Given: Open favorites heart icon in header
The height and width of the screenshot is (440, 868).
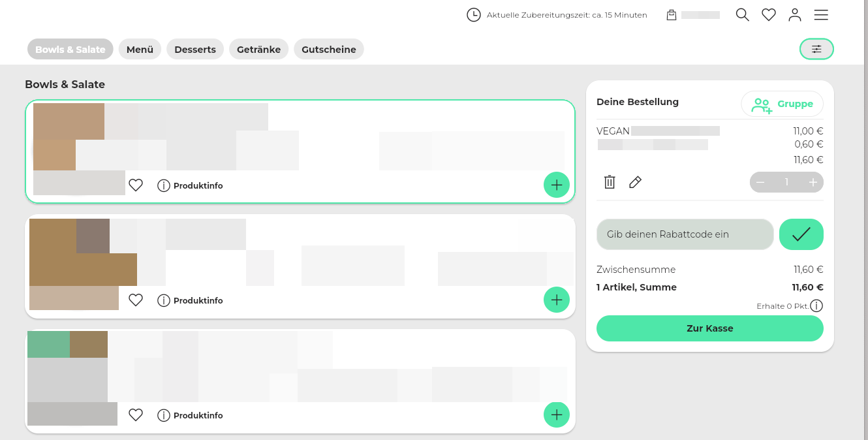Looking at the screenshot, I should 769,15.
